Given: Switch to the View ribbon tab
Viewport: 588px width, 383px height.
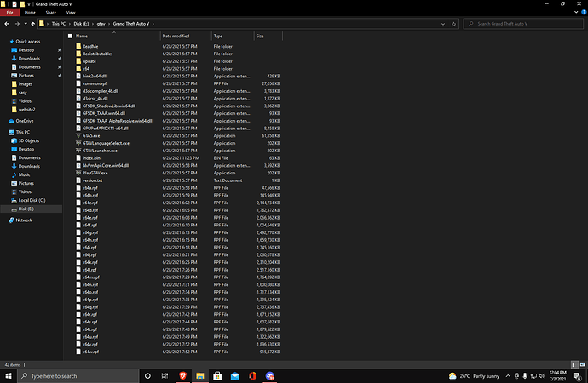Looking at the screenshot, I should coord(70,14).
